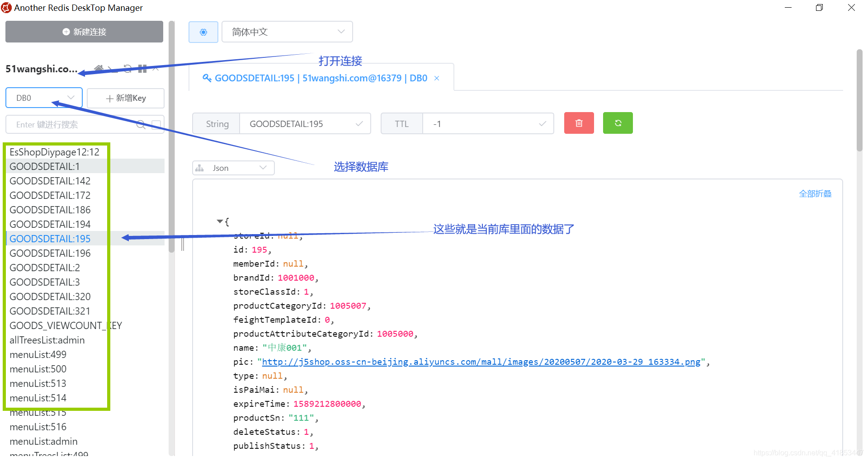The image size is (868, 461).
Task: Open the 简体中文 language dropdown
Action: click(x=287, y=32)
